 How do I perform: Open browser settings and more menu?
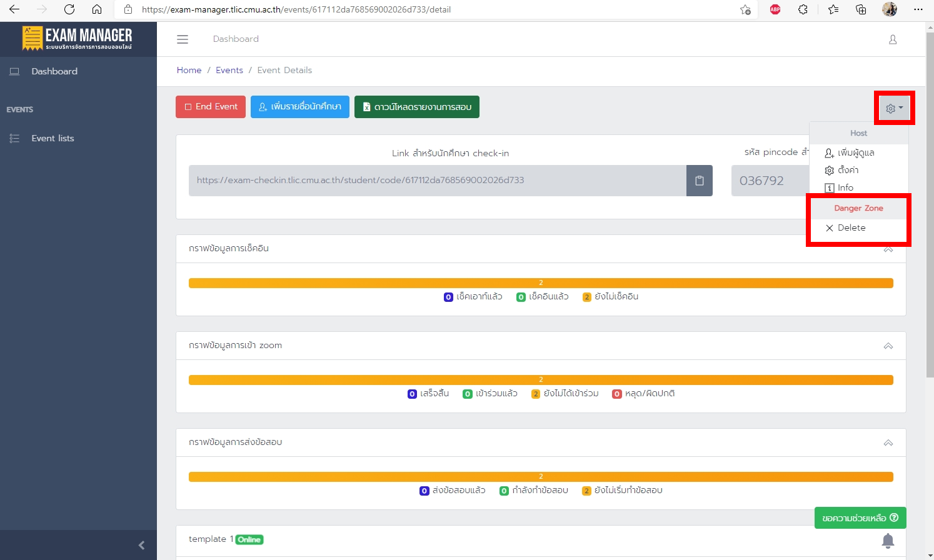918,9
